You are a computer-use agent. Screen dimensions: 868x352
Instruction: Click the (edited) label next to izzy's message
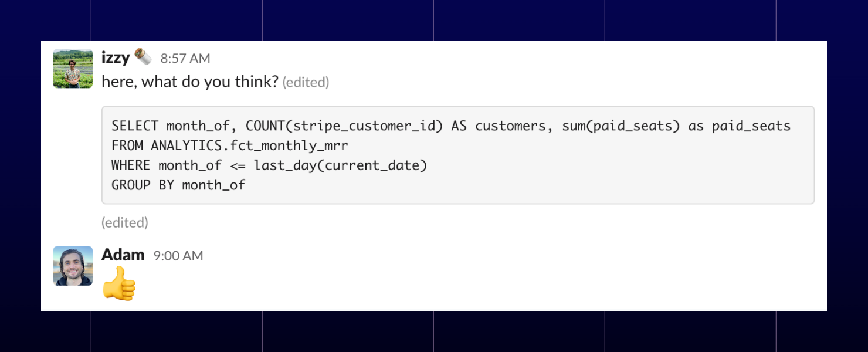[306, 82]
